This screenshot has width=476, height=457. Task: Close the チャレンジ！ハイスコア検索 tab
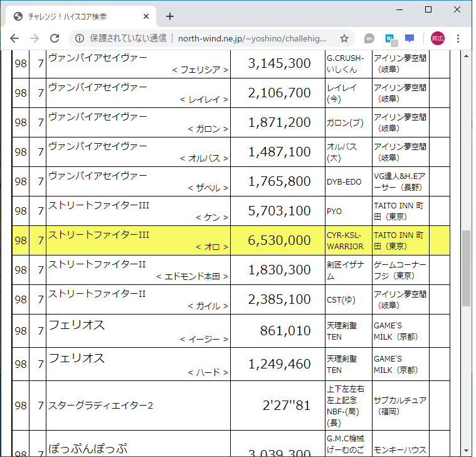click(x=146, y=16)
